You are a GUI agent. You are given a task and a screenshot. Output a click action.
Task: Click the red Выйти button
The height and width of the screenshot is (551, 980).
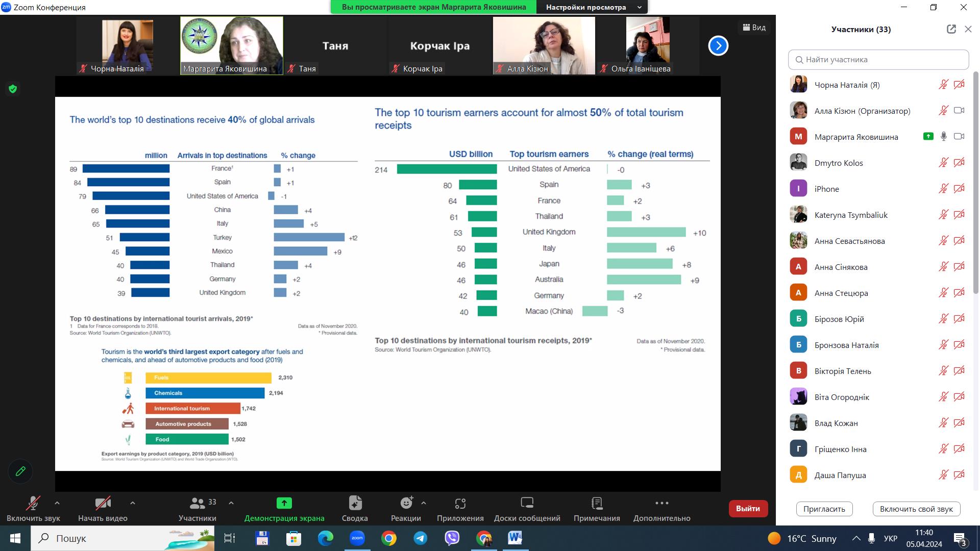pyautogui.click(x=748, y=508)
